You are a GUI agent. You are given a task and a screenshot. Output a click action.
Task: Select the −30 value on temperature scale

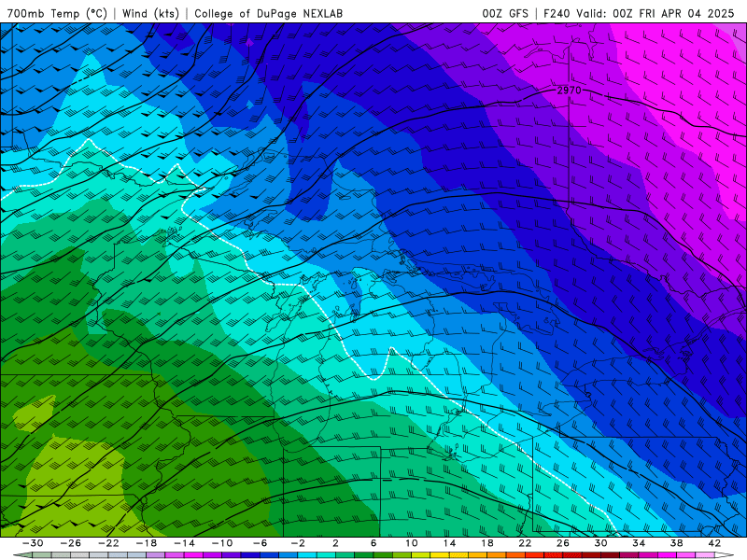click(x=33, y=543)
